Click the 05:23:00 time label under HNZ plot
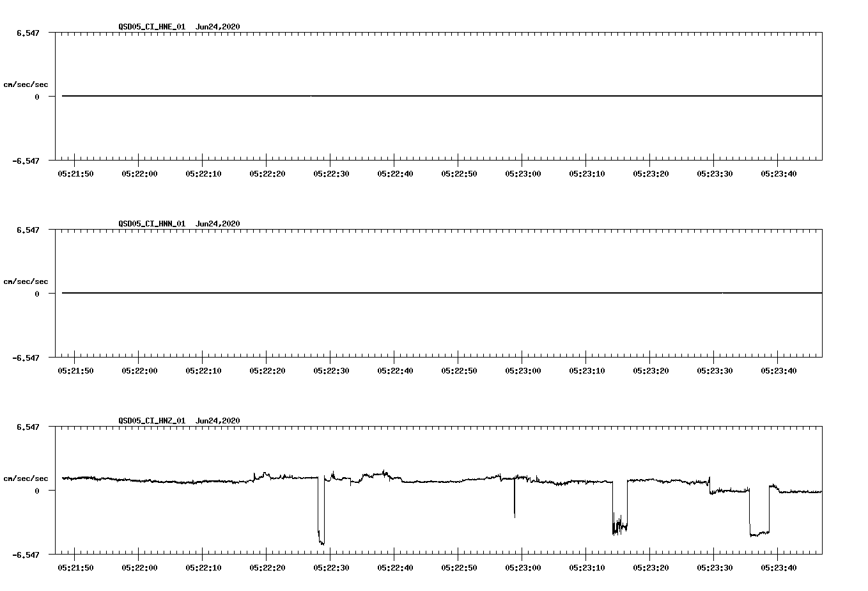The width and height of the screenshot is (868, 591). click(x=523, y=567)
